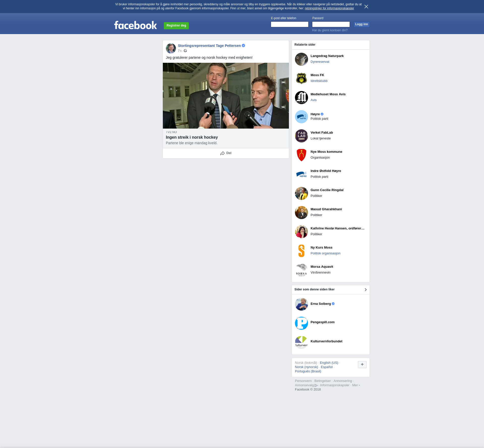Open the Pengespill.com logo
This screenshot has height=448, width=484.
tap(301, 323)
